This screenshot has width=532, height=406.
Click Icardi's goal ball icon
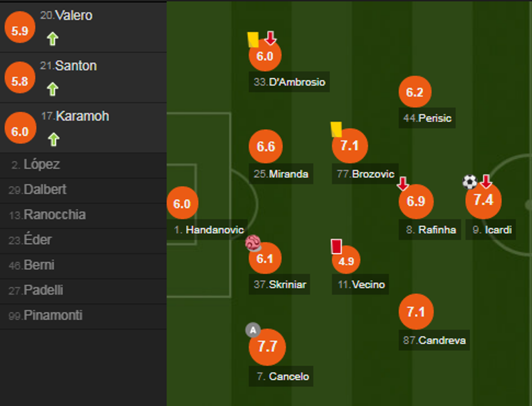pos(470,182)
